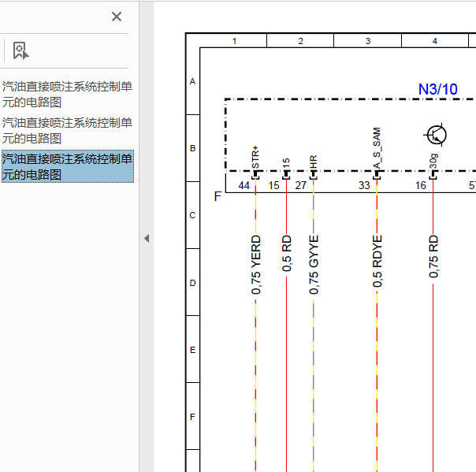Click connector pin number 44
The width and height of the screenshot is (476, 472).
coord(244,185)
